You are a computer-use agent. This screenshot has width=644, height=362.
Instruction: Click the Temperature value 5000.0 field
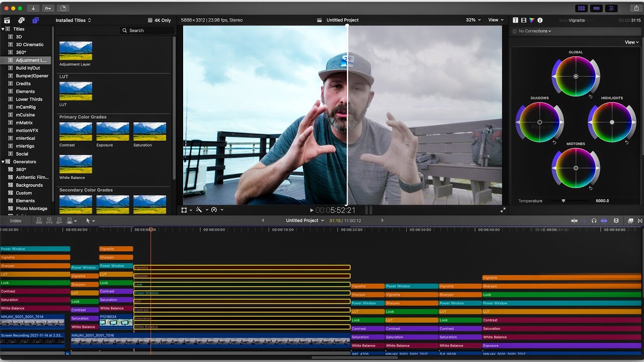click(x=602, y=201)
